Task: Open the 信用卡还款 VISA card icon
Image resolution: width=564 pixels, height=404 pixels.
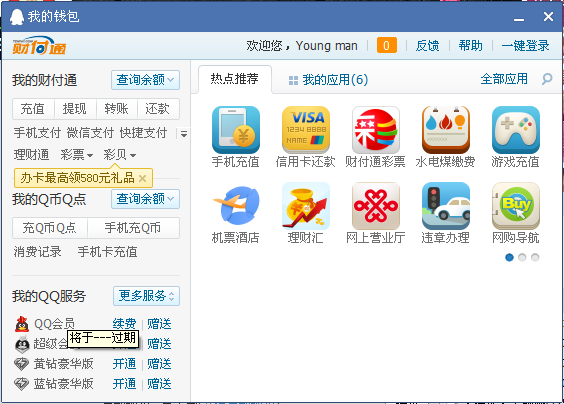Action: pos(306,130)
